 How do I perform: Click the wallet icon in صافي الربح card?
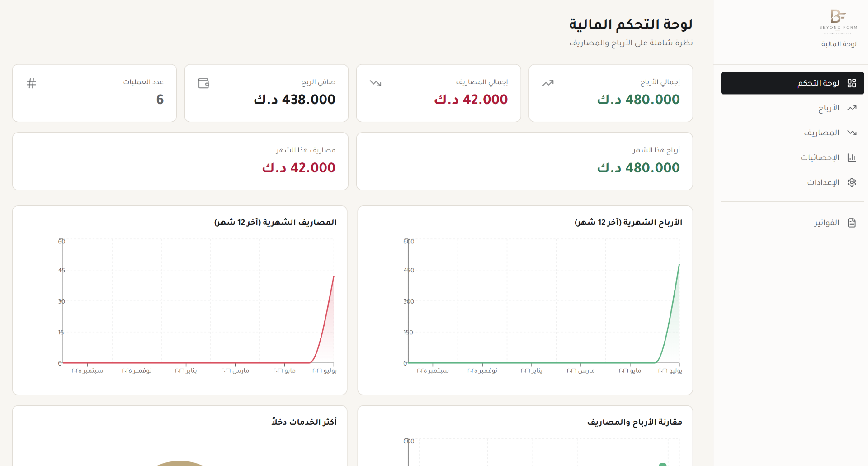click(x=203, y=83)
